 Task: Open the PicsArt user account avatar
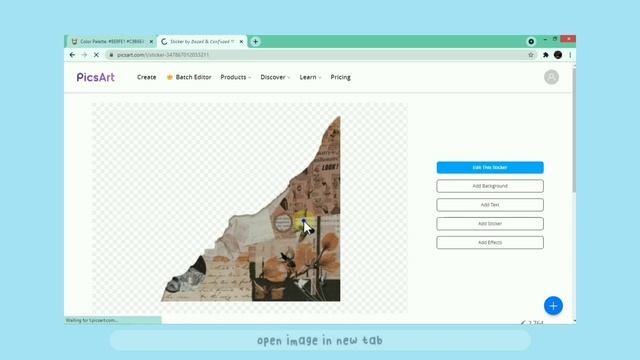(x=551, y=77)
